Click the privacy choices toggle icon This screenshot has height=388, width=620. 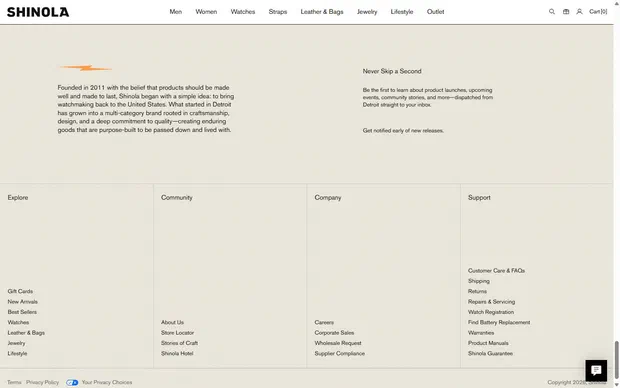coord(72,382)
